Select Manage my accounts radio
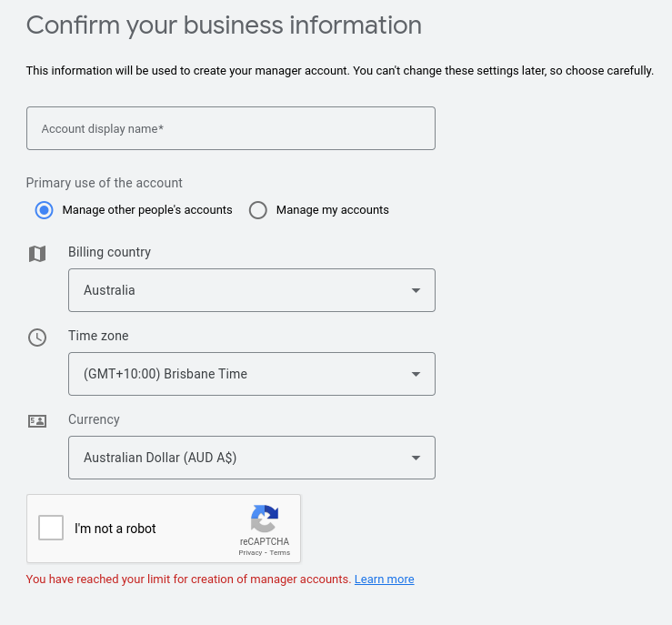Image resolution: width=672 pixels, height=625 pixels. [x=258, y=210]
